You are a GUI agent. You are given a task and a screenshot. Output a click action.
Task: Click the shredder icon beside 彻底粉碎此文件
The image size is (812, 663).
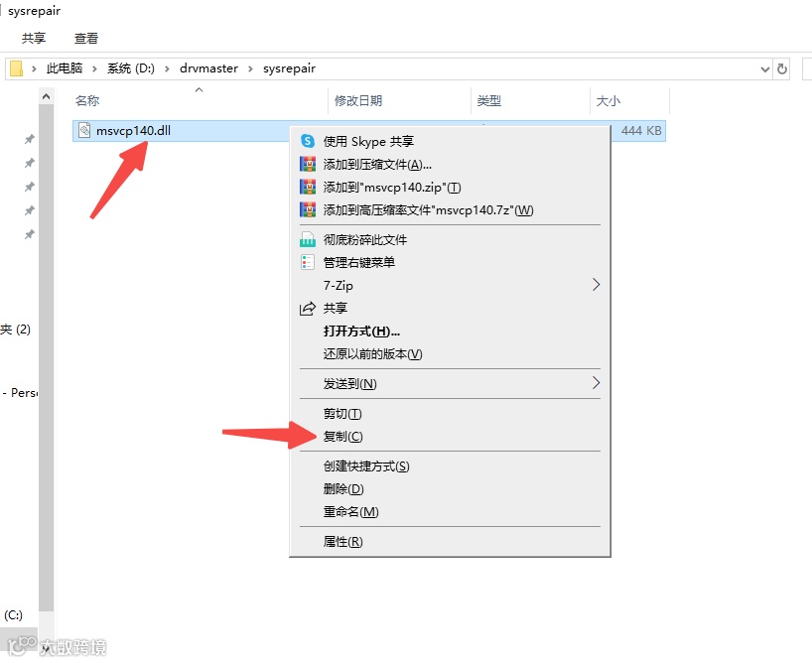[308, 239]
